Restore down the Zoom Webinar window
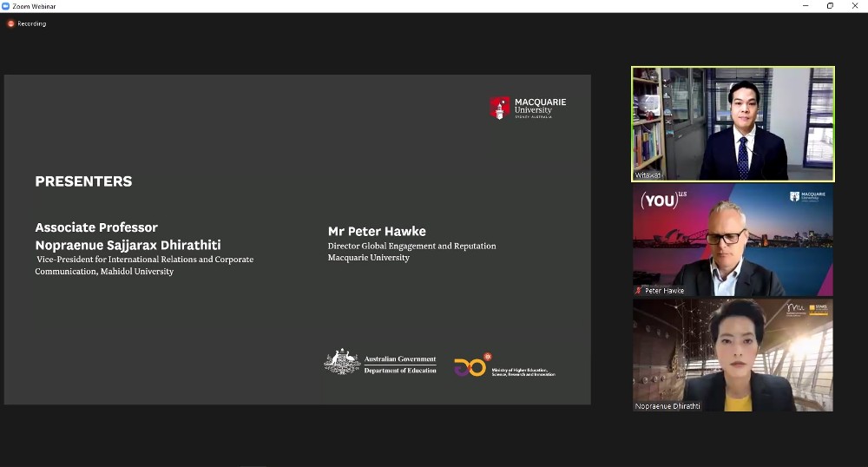868x467 pixels. pyautogui.click(x=830, y=6)
